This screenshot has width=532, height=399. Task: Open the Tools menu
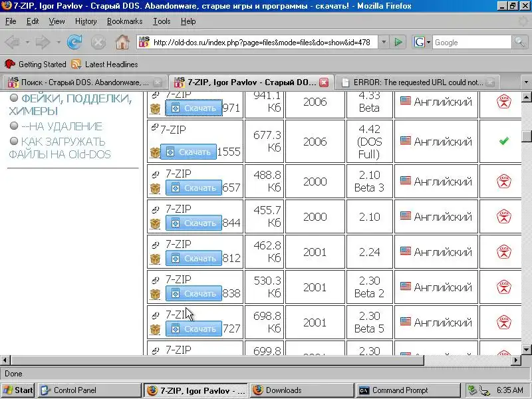162,21
